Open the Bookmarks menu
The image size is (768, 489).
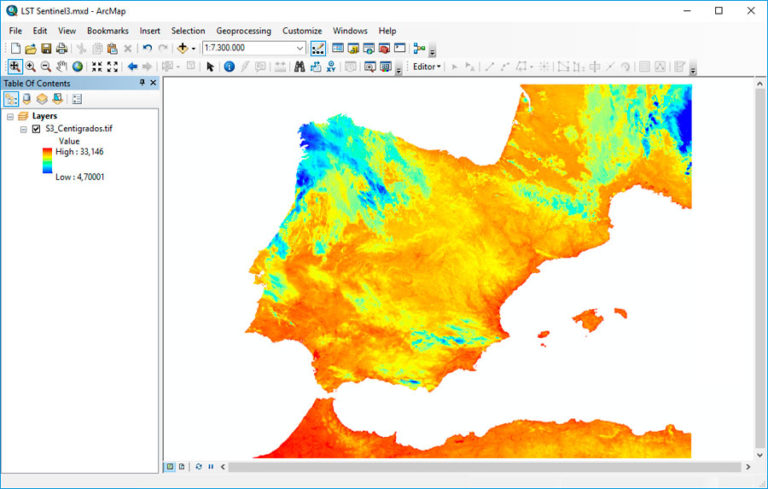point(108,31)
